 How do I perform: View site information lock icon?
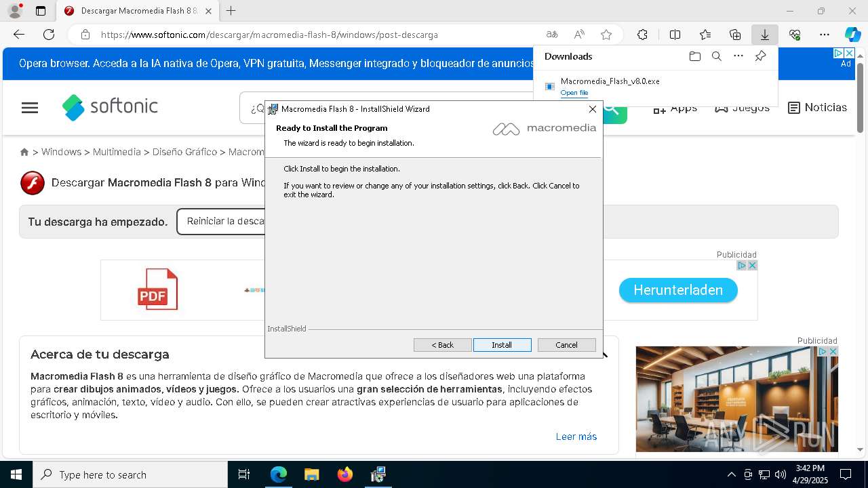tap(85, 35)
